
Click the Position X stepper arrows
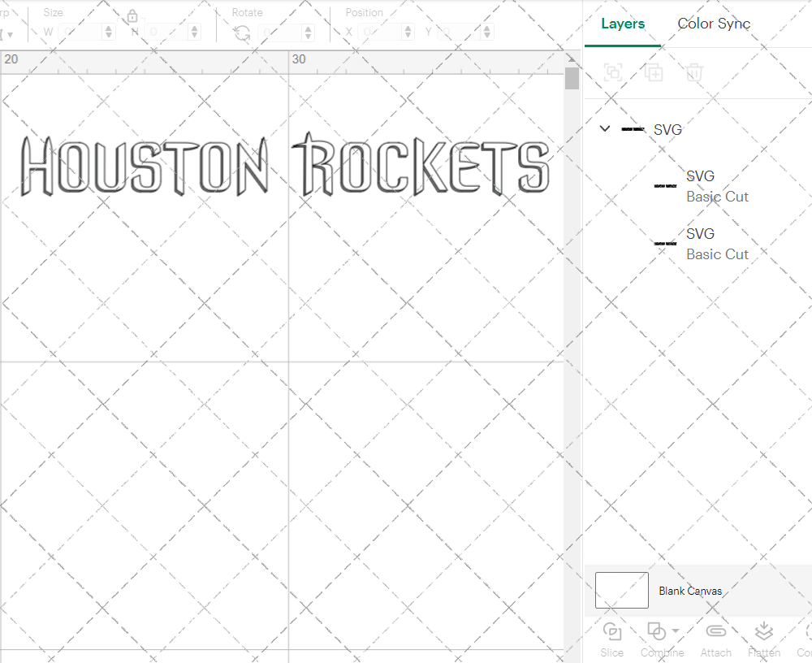tap(408, 32)
